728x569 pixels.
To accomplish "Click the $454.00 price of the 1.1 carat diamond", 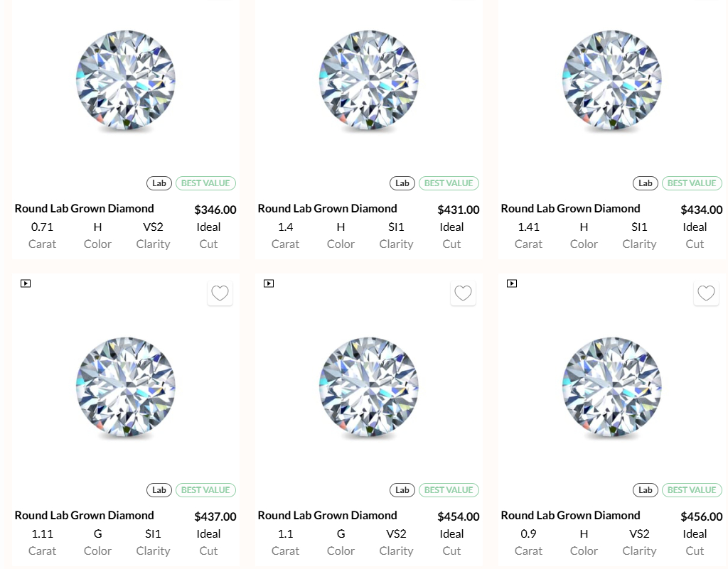I will tap(458, 517).
